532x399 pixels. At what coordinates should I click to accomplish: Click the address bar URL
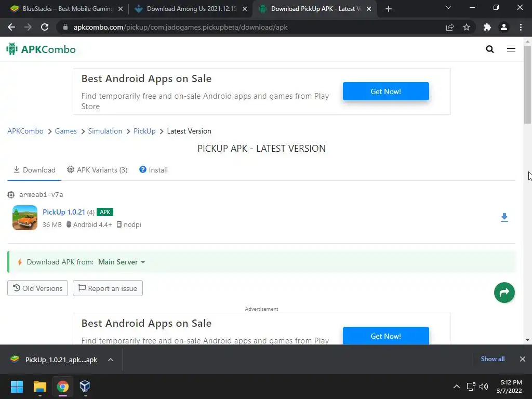[180, 27]
